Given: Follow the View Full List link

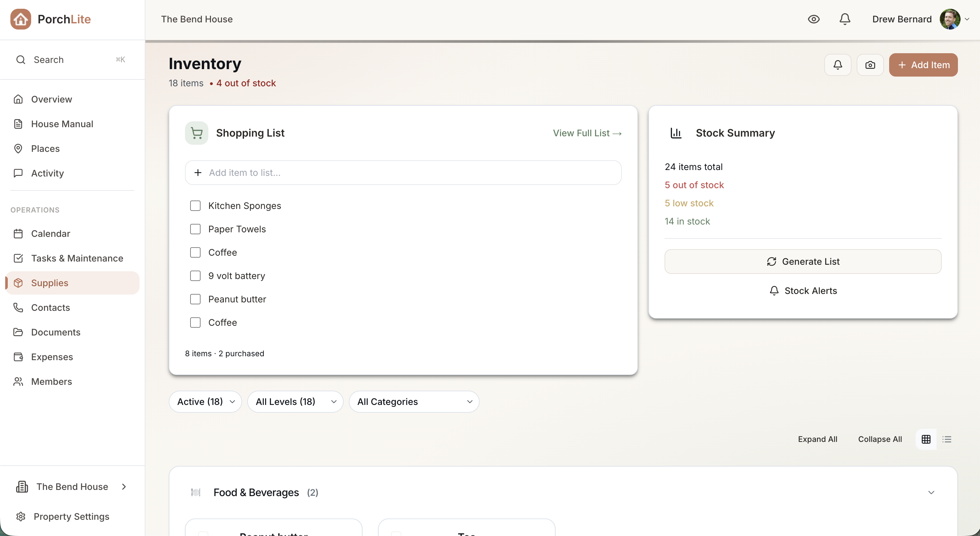Looking at the screenshot, I should point(587,133).
